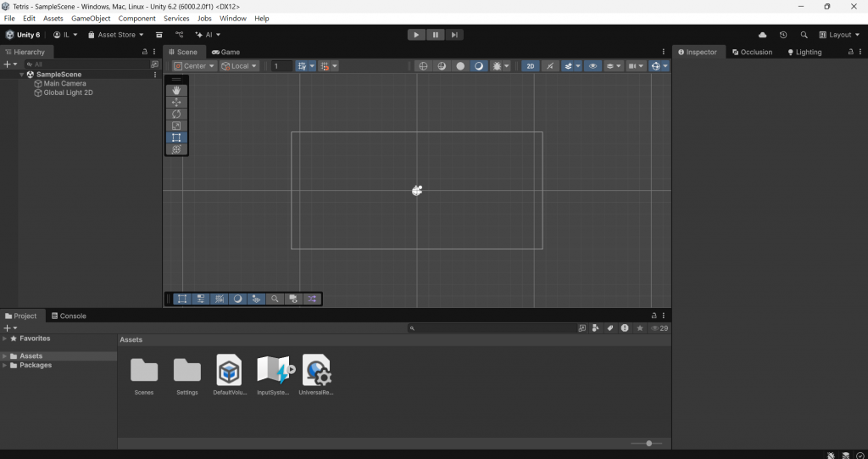Select shaded wireframe draw mode icon
The width and height of the screenshot is (868, 459).
pyautogui.click(x=442, y=66)
